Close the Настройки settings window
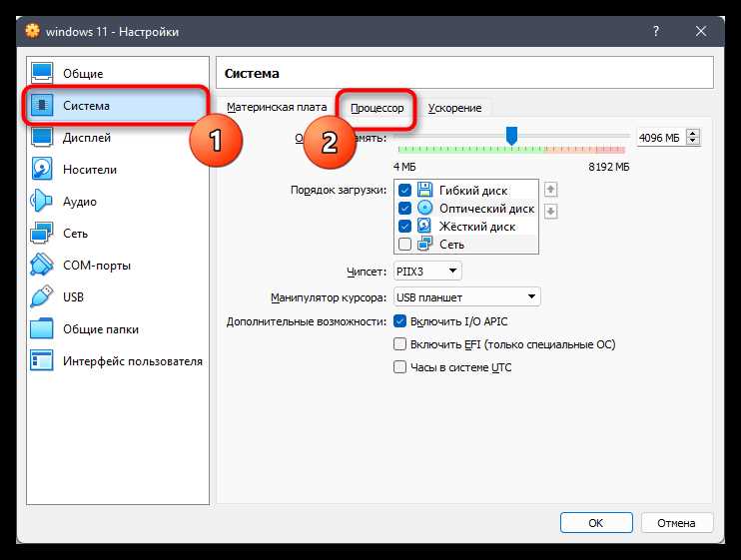 click(701, 31)
